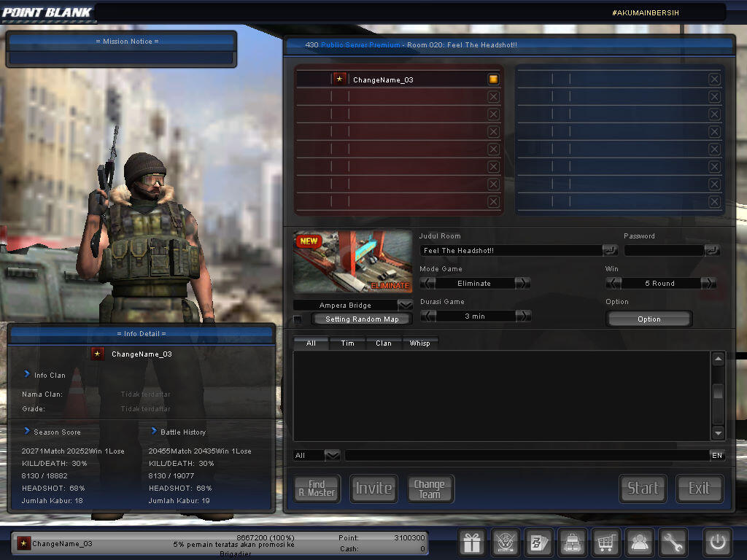747x560 pixels.
Task: Toggle EN chat language button
Action: tap(717, 455)
